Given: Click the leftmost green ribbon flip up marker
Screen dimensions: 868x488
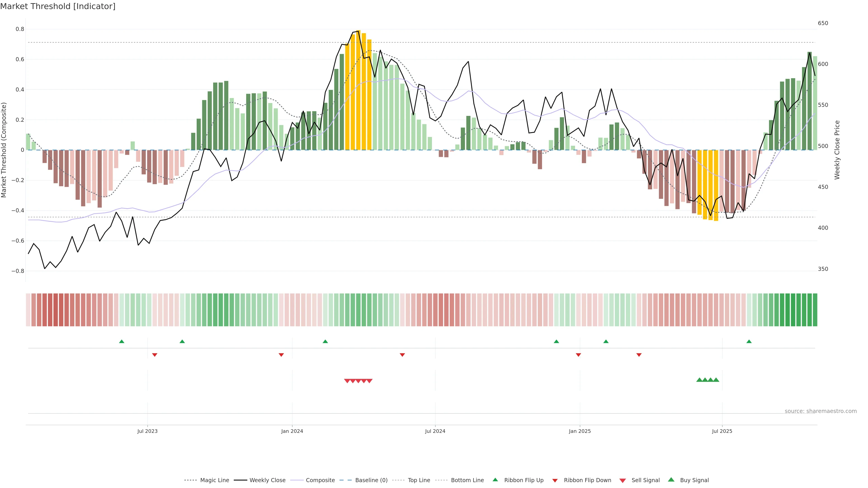Looking at the screenshot, I should click(122, 342).
